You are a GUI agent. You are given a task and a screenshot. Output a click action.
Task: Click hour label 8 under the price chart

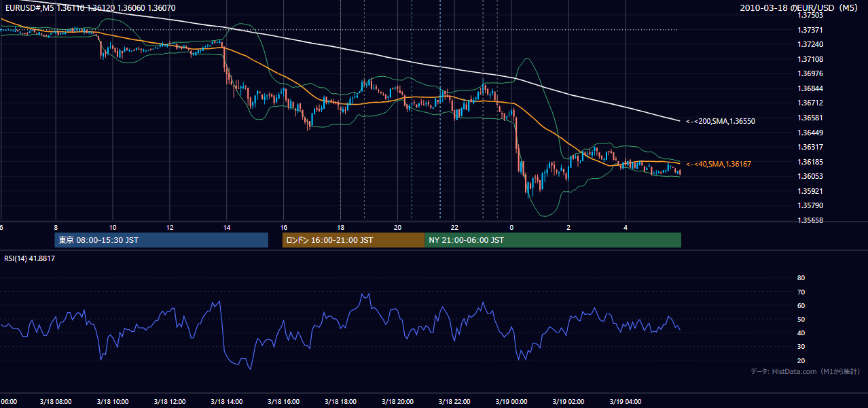(56, 227)
